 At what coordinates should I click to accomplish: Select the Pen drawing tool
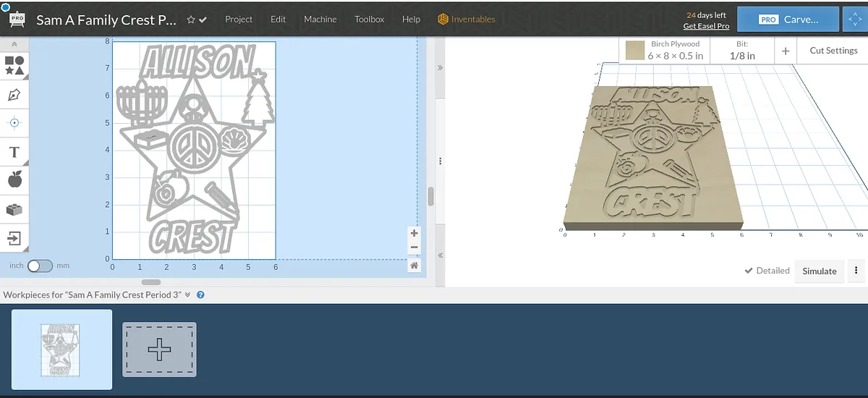(x=14, y=95)
